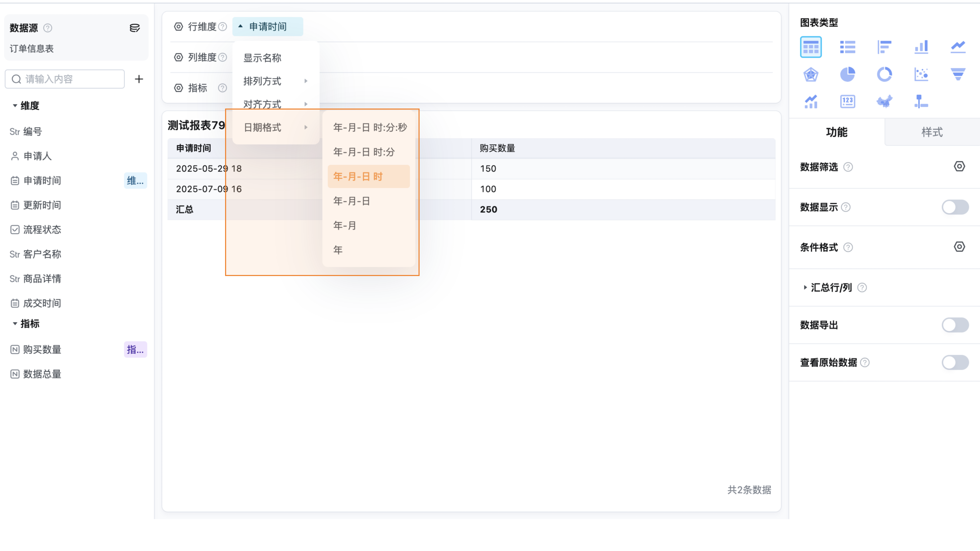Image resolution: width=980 pixels, height=551 pixels.
Task: Pick the horizontal bar chart type
Action: (885, 47)
